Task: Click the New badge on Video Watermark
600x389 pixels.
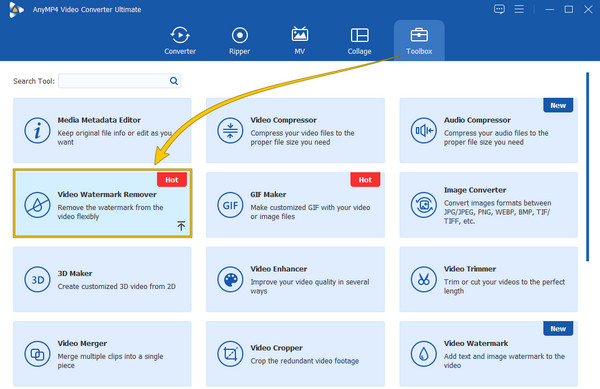Action: pyautogui.click(x=558, y=329)
